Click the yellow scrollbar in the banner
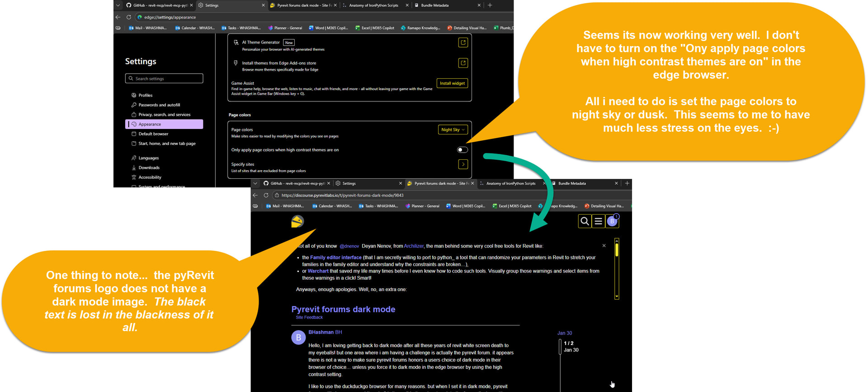 (x=617, y=250)
